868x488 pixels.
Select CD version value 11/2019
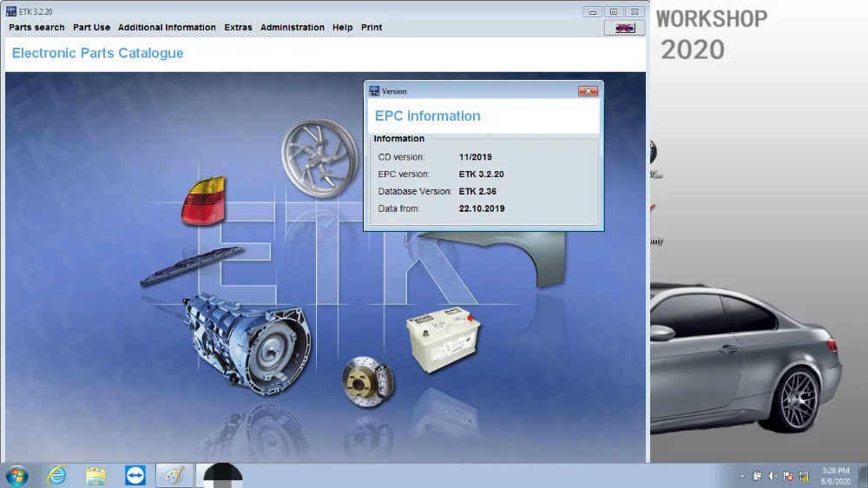click(475, 157)
